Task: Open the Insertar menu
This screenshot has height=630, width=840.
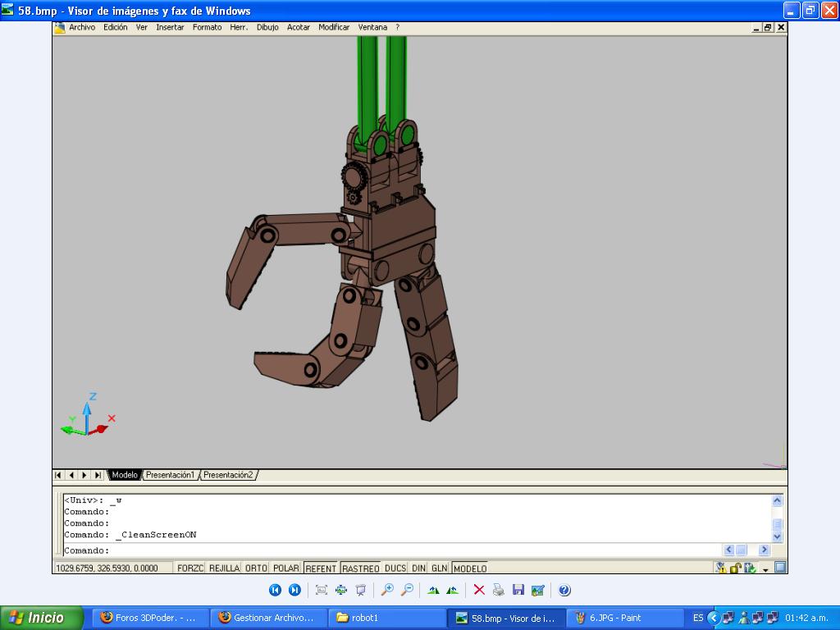Action: coord(170,27)
